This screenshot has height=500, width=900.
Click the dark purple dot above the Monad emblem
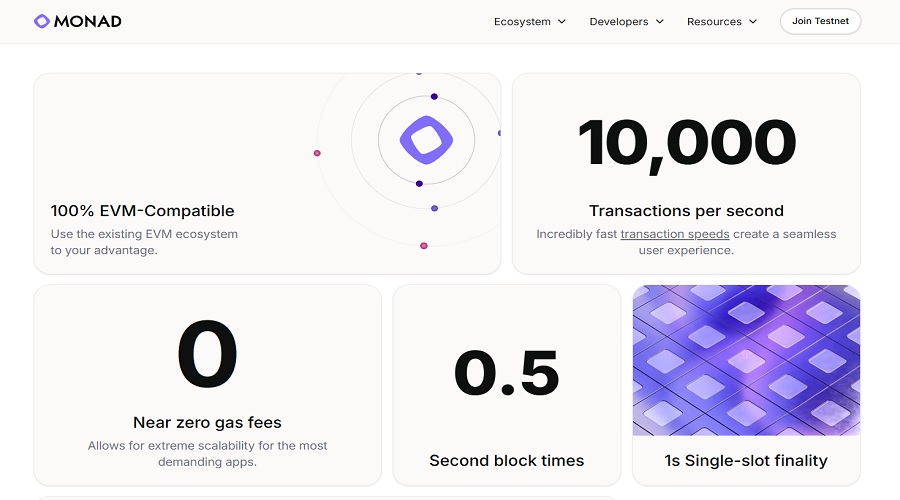point(434,97)
